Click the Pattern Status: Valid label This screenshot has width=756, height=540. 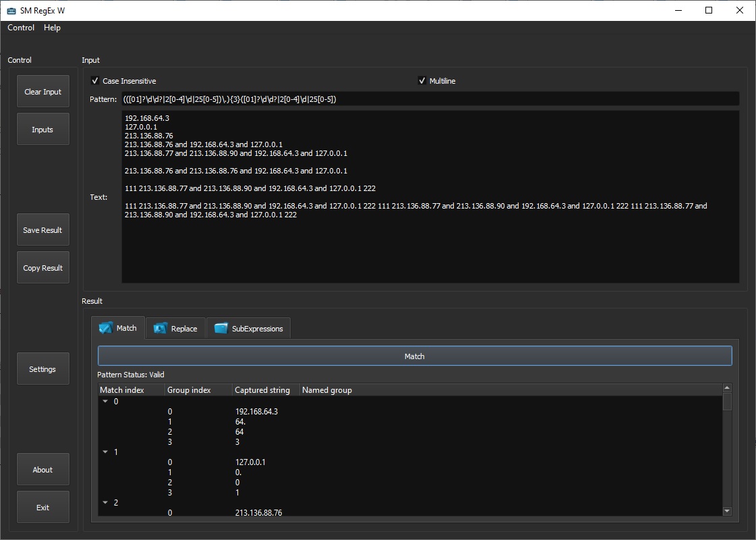(131, 375)
